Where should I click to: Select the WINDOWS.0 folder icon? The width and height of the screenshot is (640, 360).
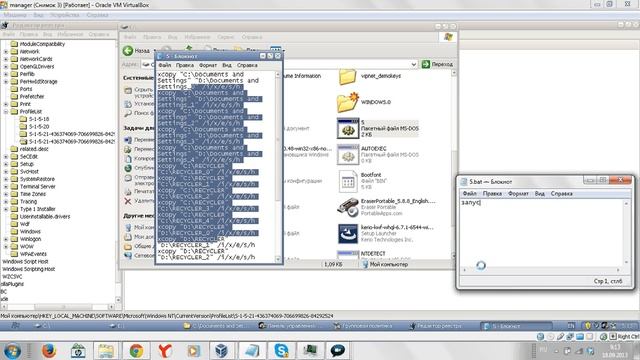348,102
